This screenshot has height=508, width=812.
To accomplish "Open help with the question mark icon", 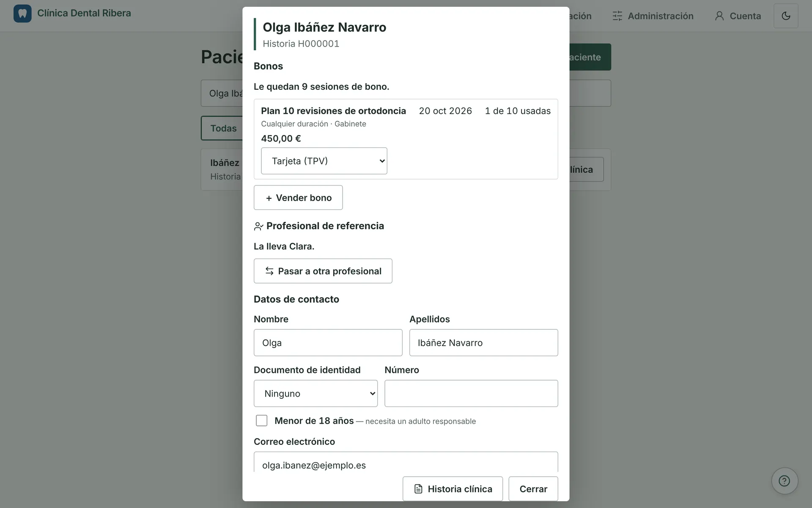I will pos(785,481).
